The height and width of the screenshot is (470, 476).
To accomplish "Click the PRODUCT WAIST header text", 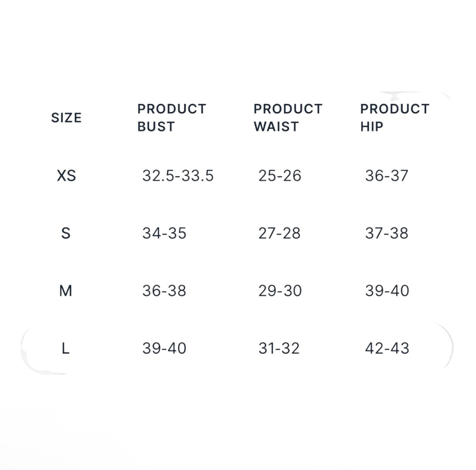I will click(x=288, y=118).
